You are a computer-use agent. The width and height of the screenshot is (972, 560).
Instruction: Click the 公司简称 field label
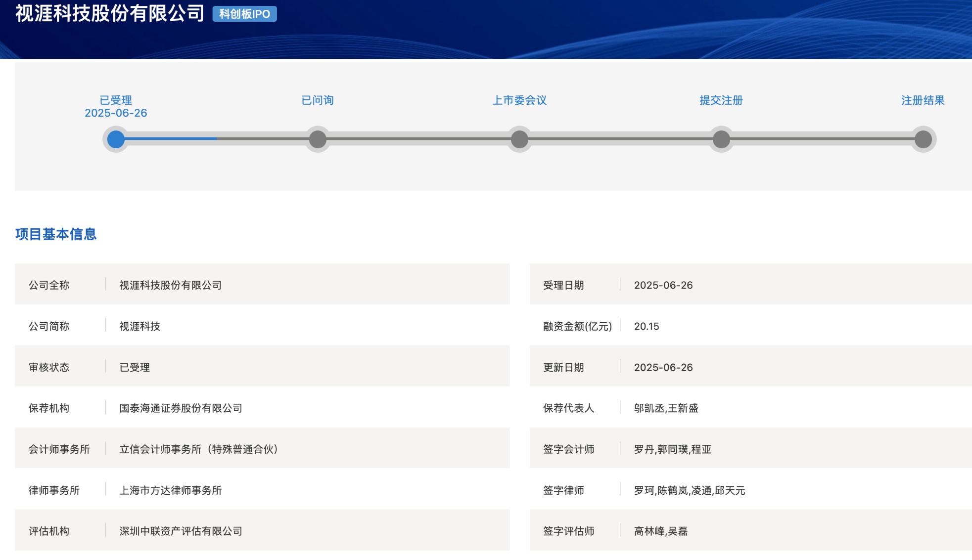[x=49, y=326]
